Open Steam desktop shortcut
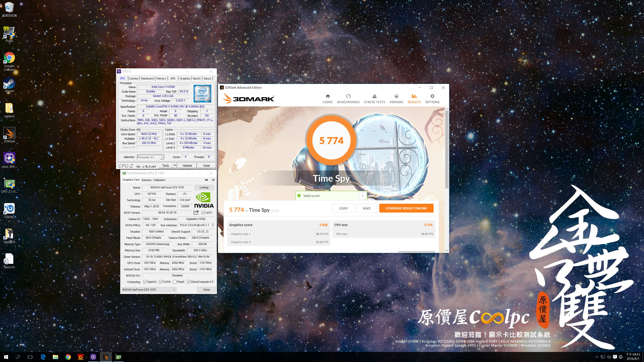This screenshot has width=644, height=362. pos(9,85)
